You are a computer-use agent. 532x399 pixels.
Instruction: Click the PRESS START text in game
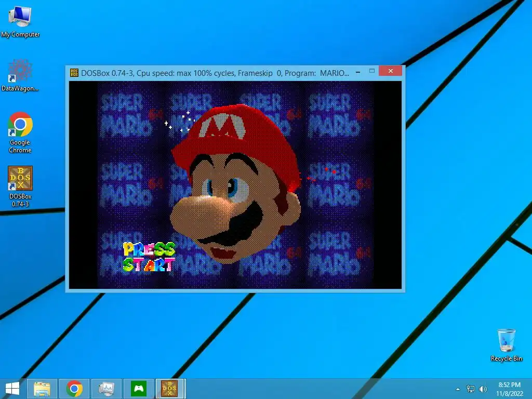tap(149, 257)
